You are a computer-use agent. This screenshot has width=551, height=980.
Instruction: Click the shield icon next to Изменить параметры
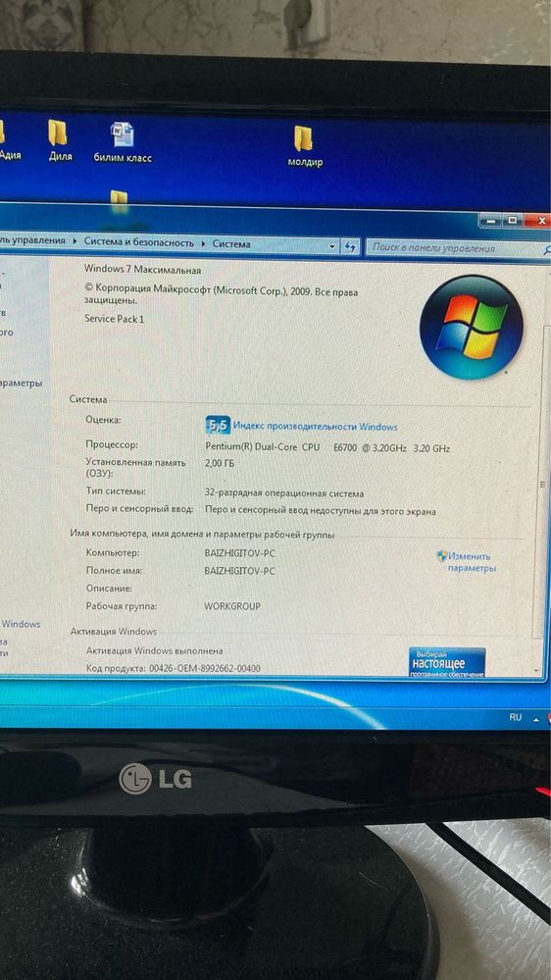coord(441,555)
